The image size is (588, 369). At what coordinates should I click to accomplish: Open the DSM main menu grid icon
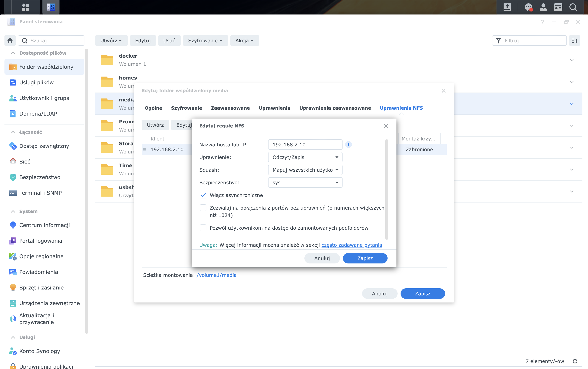coord(25,7)
